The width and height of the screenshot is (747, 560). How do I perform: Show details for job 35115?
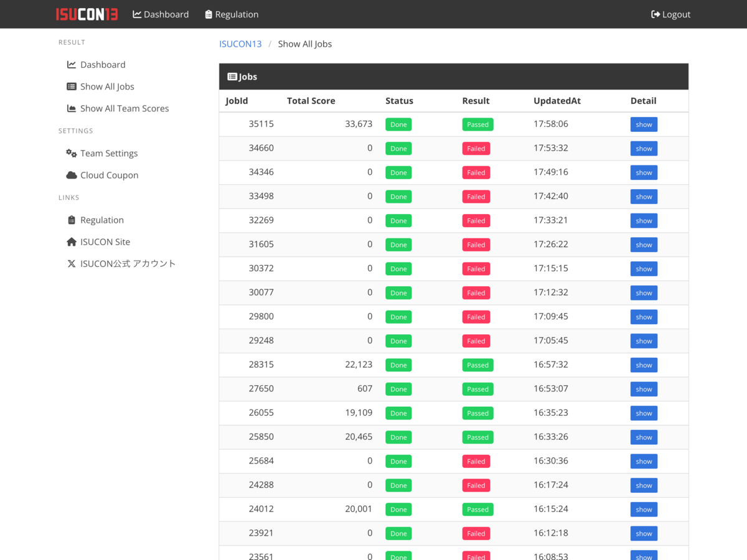click(644, 124)
